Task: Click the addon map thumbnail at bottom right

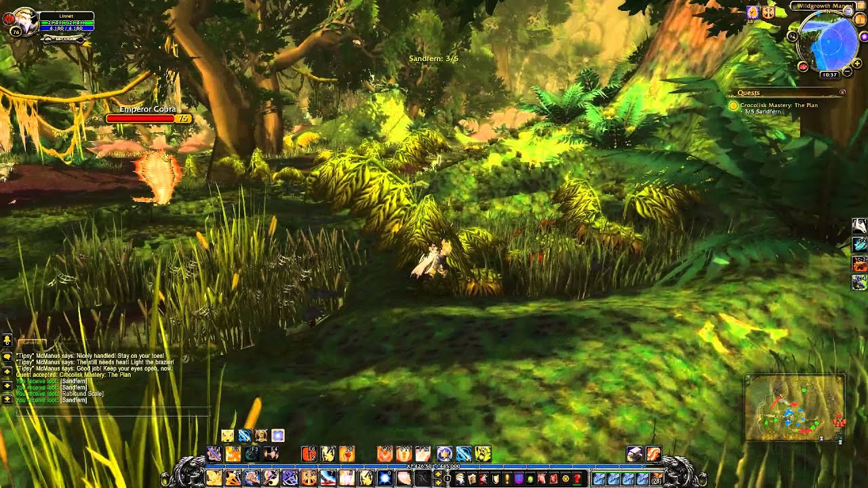Action: (x=794, y=408)
